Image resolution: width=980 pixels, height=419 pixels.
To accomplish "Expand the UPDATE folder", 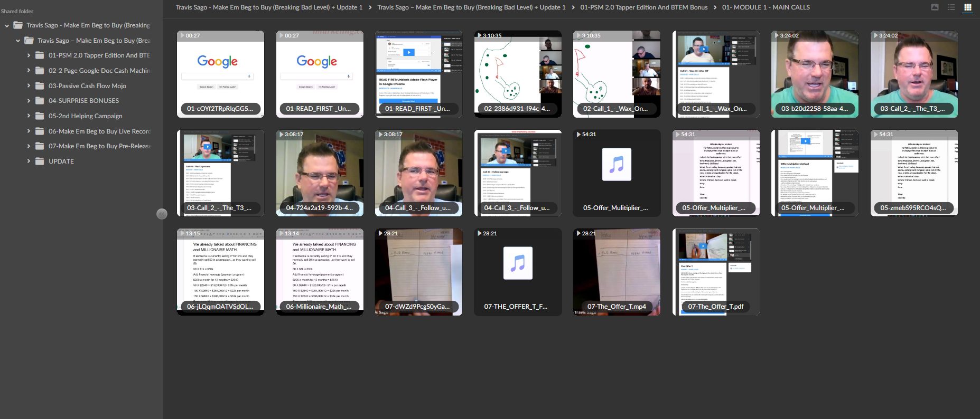I will point(29,161).
